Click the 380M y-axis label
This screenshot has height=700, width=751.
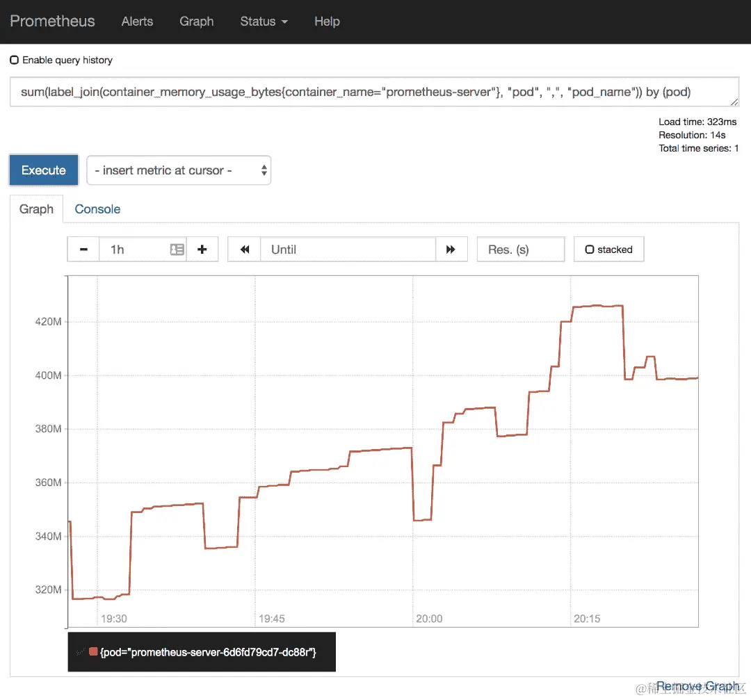[x=48, y=429]
